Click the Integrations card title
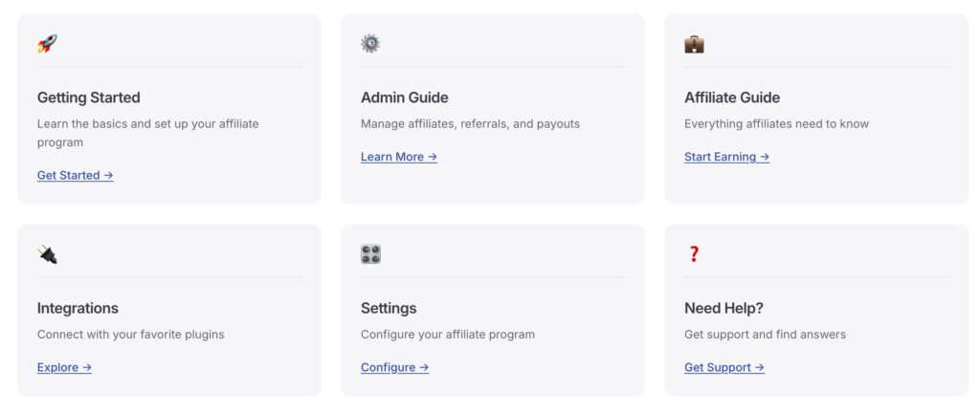 point(78,309)
